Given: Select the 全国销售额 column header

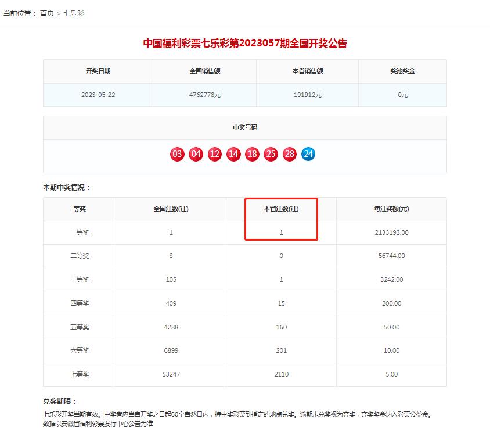Looking at the screenshot, I should click(203, 71).
